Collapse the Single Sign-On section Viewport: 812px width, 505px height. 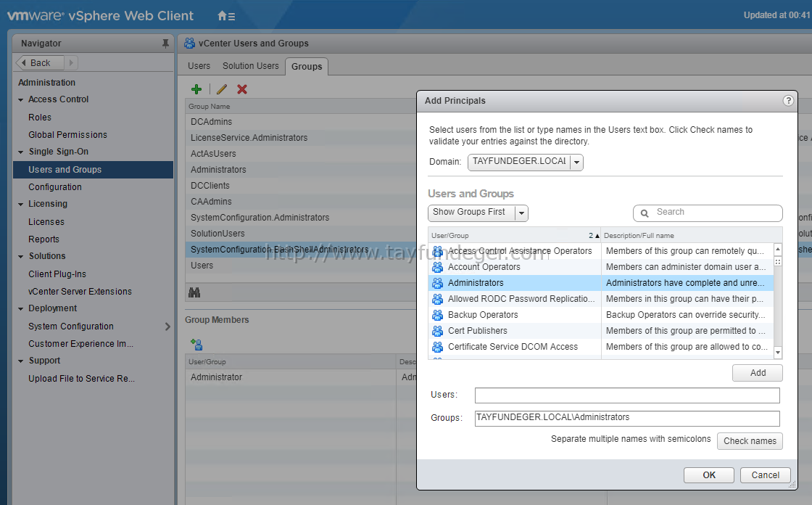pyautogui.click(x=21, y=152)
